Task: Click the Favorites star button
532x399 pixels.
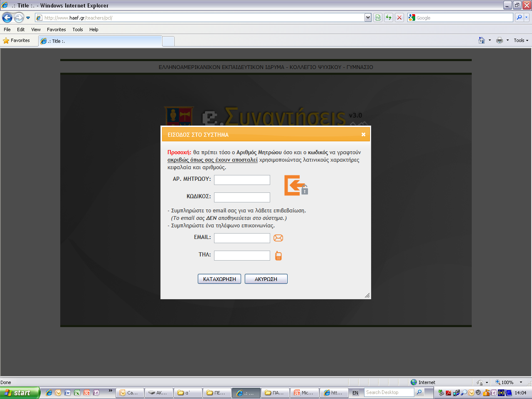Action: click(x=17, y=41)
